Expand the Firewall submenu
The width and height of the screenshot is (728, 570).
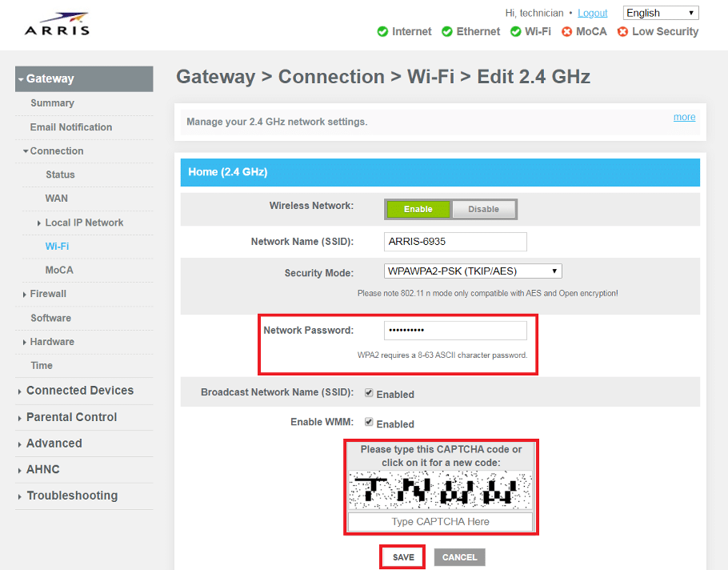pyautogui.click(x=45, y=294)
